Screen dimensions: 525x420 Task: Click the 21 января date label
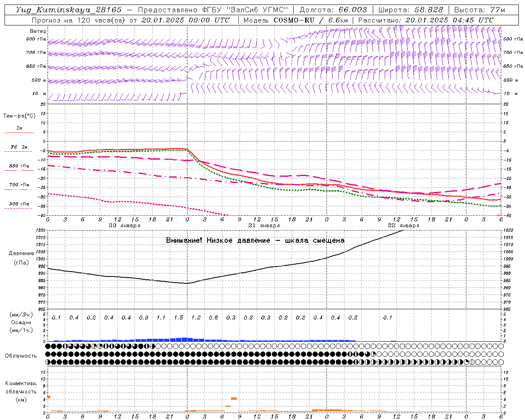pyautogui.click(x=264, y=226)
